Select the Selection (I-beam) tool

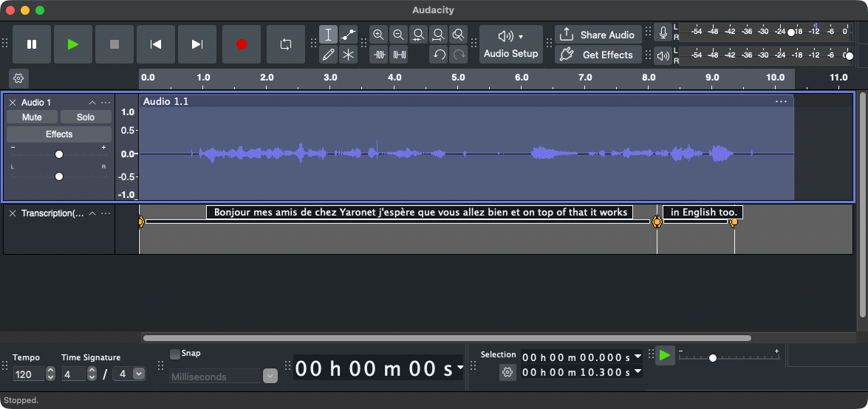(328, 35)
